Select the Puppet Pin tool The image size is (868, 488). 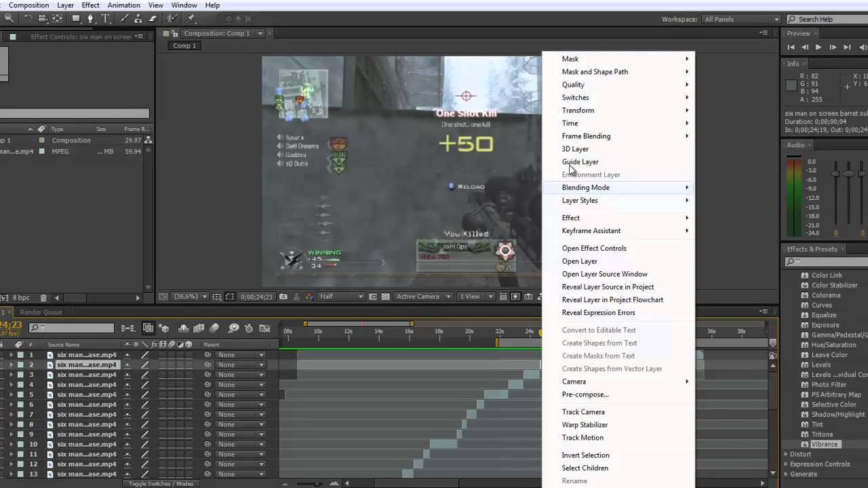tap(191, 18)
